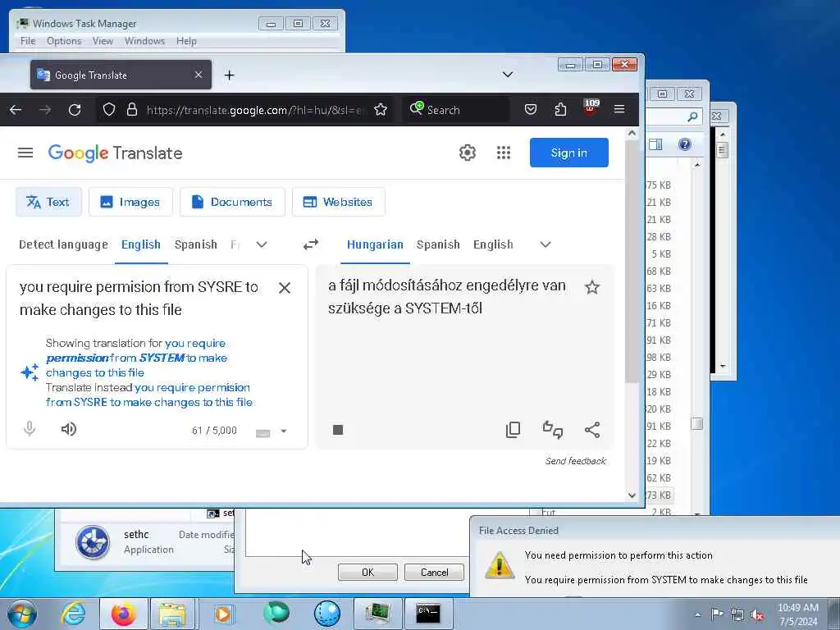Switch to Firefox in taskbar
This screenshot has height=630, width=840.
click(124, 614)
